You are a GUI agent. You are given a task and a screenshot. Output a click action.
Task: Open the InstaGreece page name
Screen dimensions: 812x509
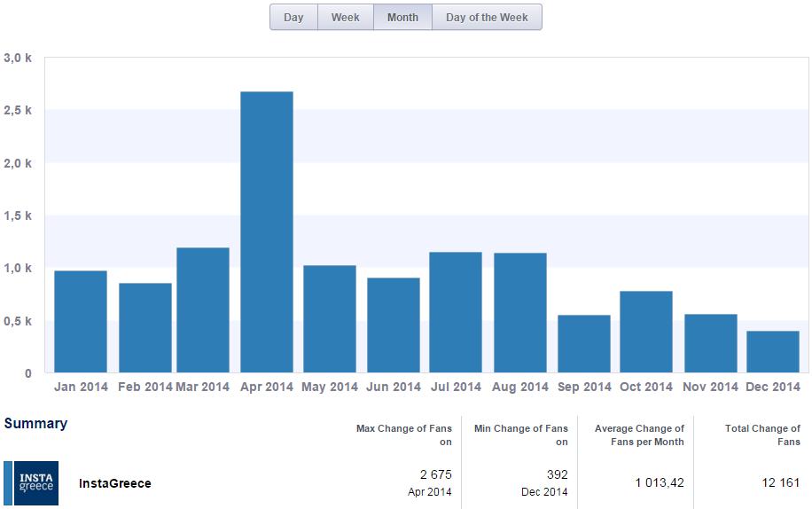(x=115, y=483)
